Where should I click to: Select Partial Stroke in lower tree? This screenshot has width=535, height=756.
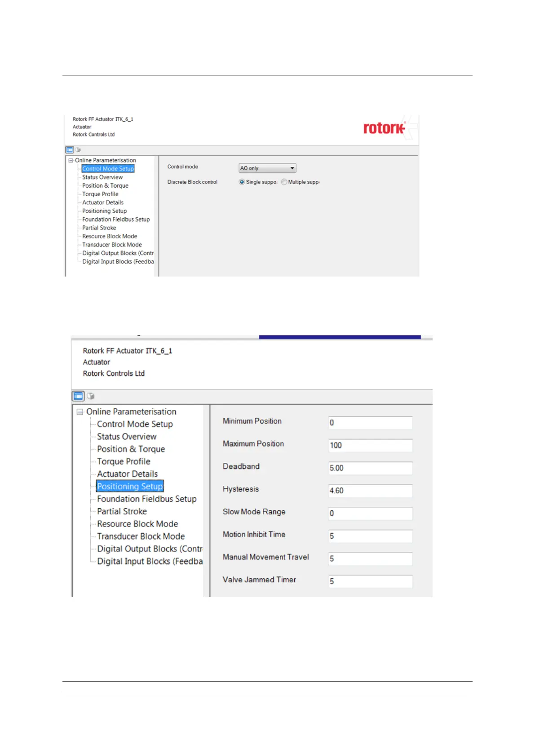click(x=122, y=512)
